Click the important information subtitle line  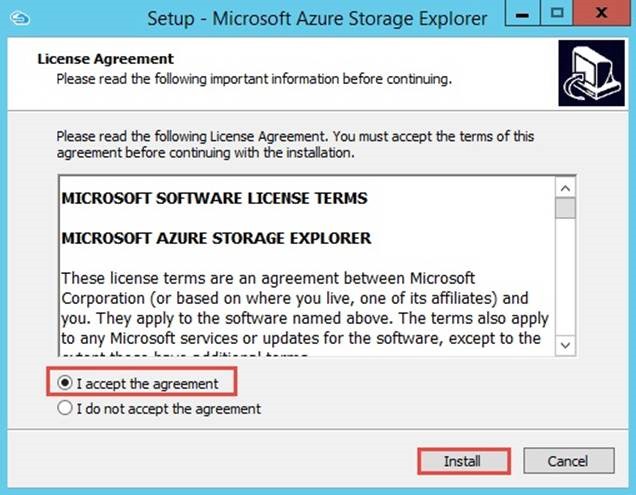pyautogui.click(x=254, y=79)
